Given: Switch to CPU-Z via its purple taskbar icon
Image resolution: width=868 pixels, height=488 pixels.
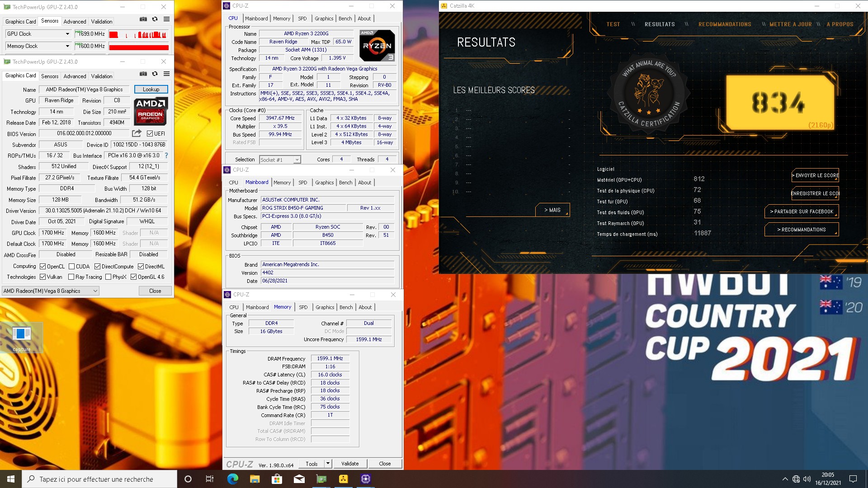Looking at the screenshot, I should (x=365, y=479).
